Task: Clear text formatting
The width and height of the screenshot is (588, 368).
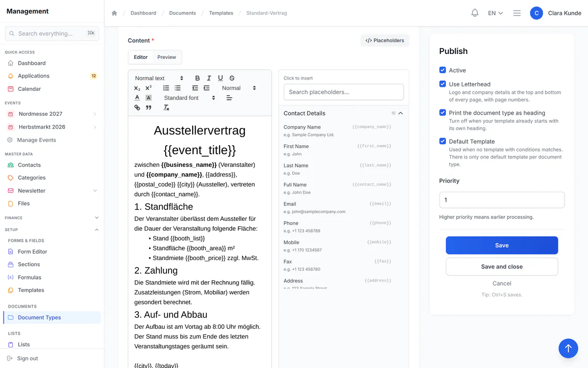Action: click(166, 107)
